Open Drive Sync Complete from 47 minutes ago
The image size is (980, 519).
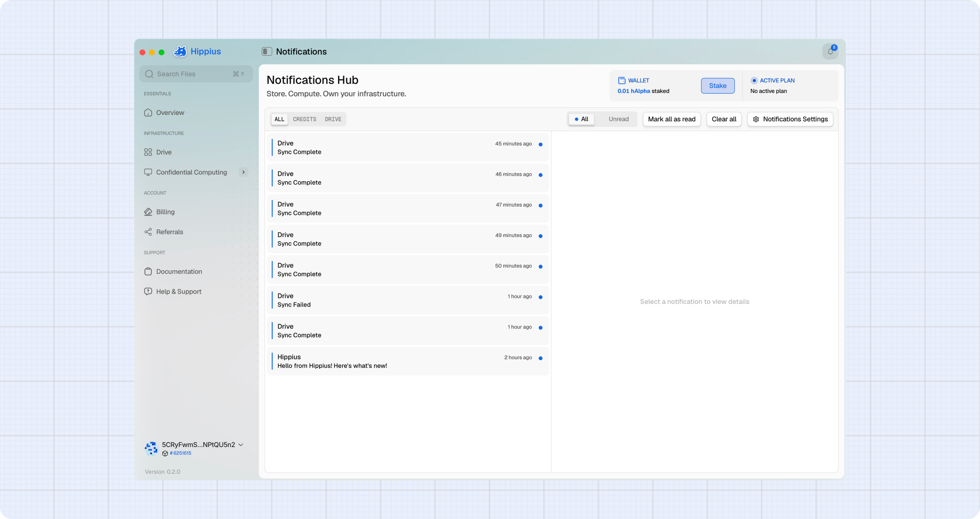408,208
